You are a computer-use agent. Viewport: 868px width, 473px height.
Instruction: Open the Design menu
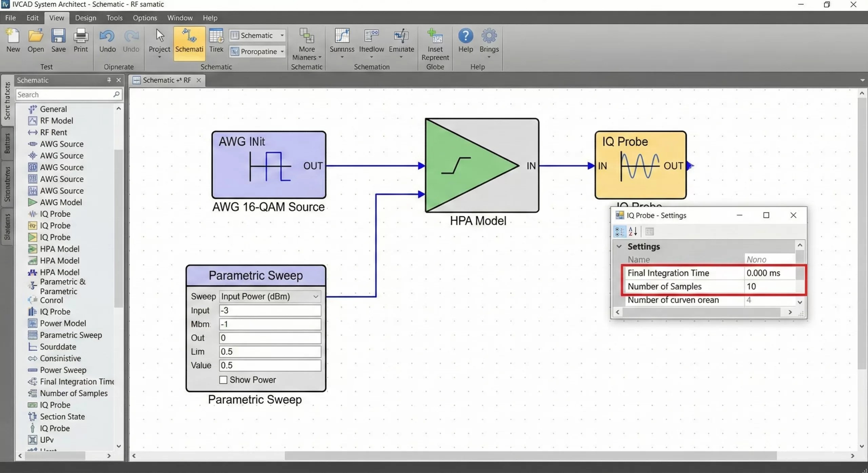tap(85, 18)
